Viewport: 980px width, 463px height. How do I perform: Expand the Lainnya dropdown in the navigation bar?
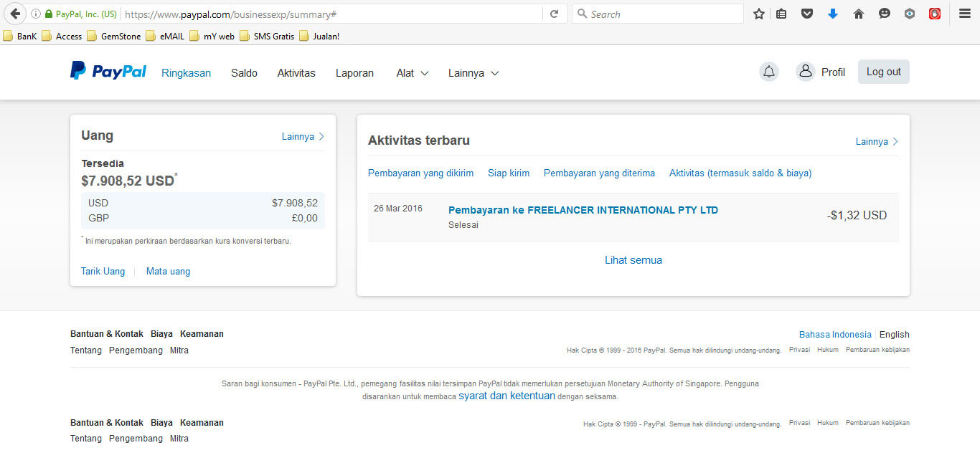point(473,73)
